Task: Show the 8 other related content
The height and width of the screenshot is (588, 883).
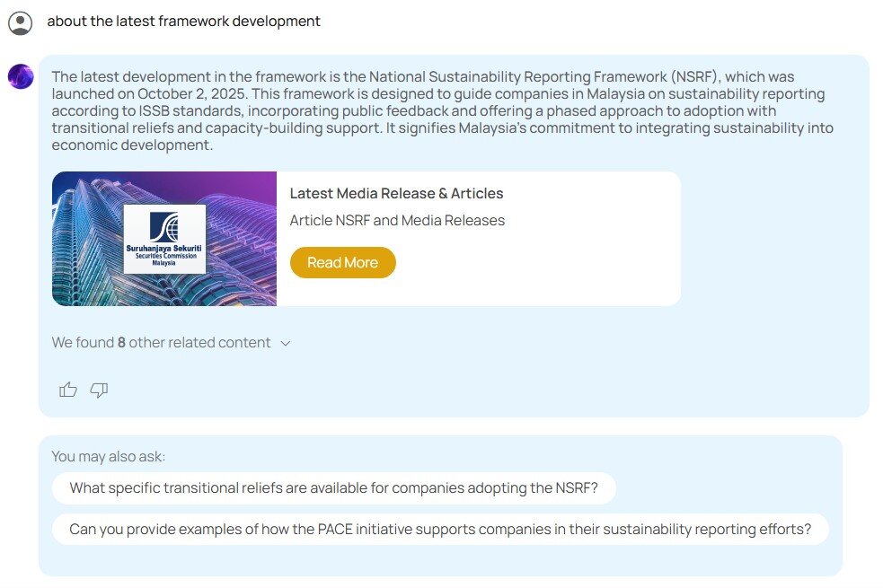Action: point(162,343)
